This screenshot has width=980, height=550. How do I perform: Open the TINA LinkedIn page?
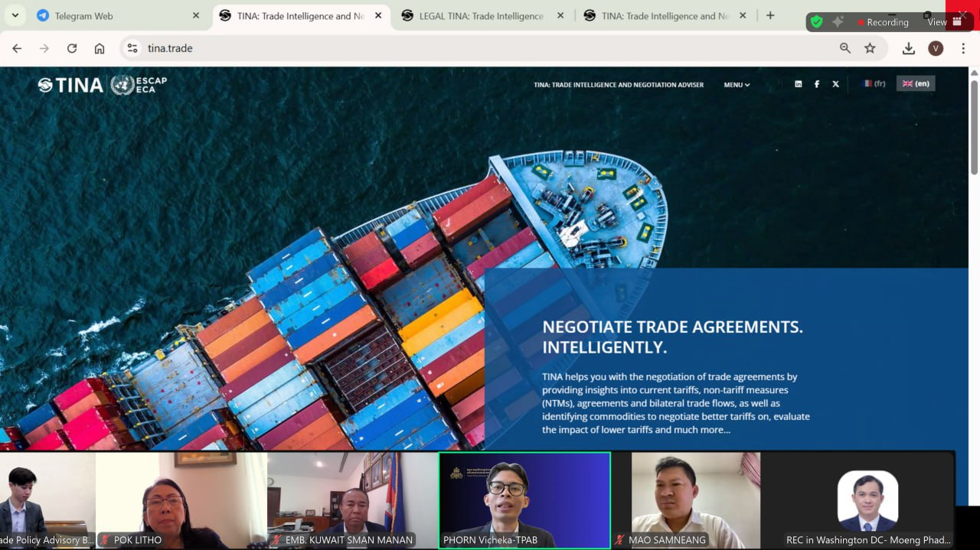point(799,84)
